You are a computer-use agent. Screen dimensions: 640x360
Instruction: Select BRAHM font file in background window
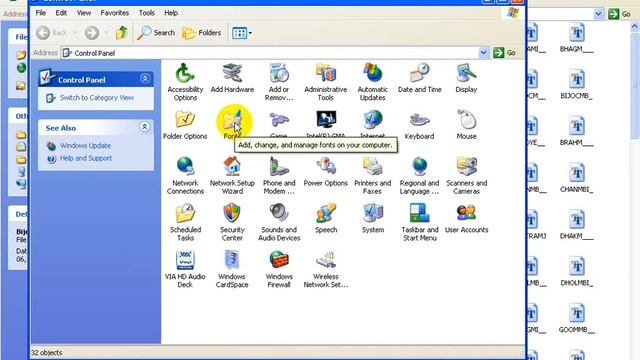tap(576, 132)
